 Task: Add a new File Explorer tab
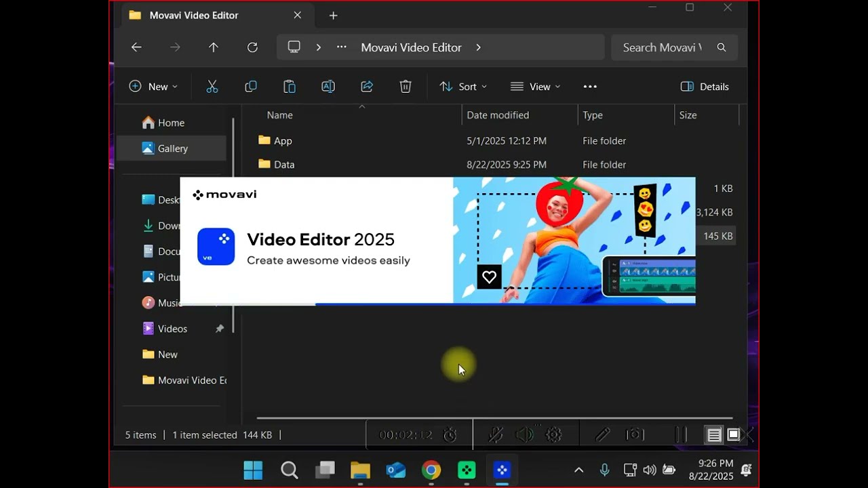point(333,15)
